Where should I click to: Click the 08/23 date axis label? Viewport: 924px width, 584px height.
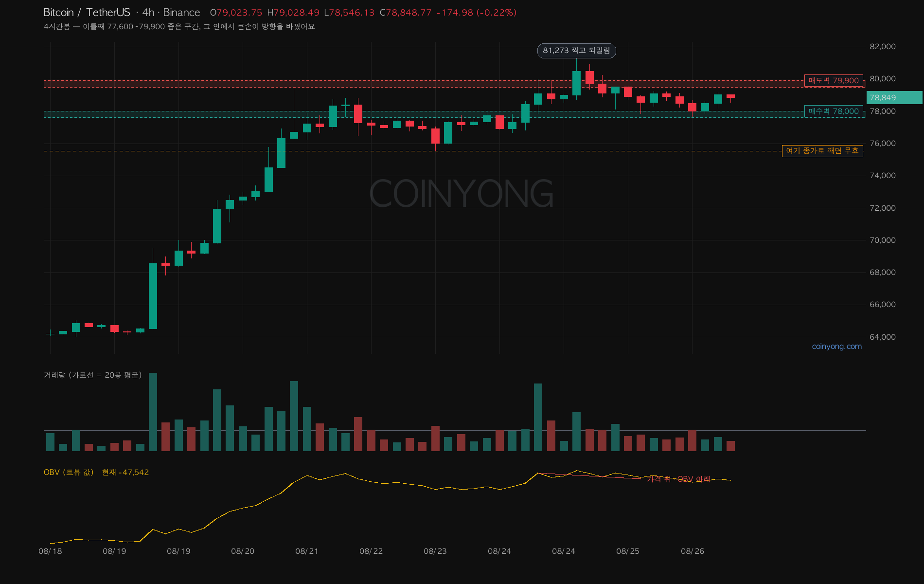click(435, 551)
